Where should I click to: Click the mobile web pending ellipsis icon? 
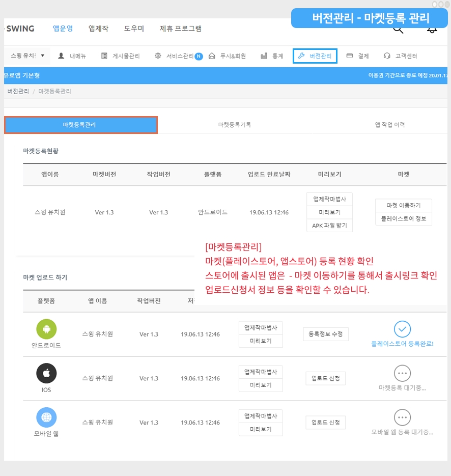click(x=402, y=417)
